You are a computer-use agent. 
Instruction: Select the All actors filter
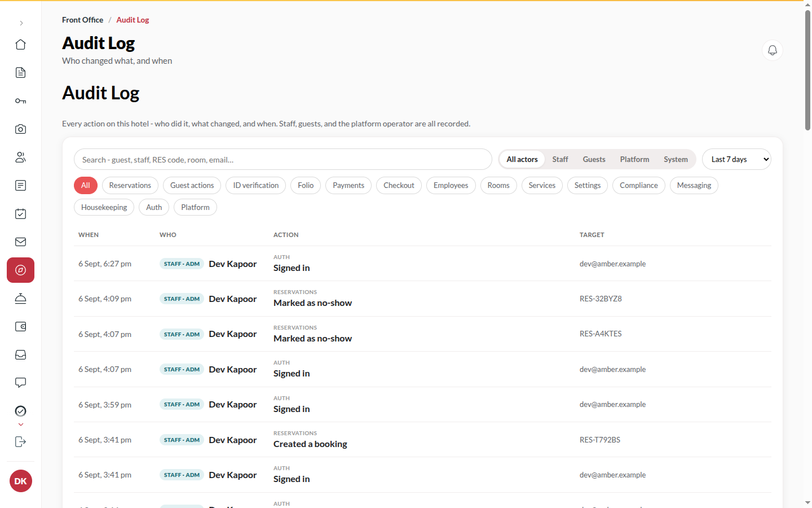[522, 159]
